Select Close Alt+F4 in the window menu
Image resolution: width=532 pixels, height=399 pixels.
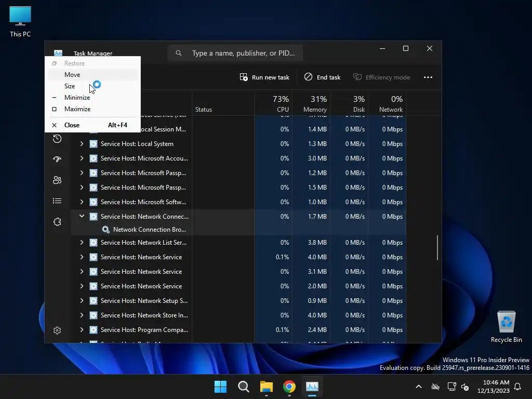(92, 125)
